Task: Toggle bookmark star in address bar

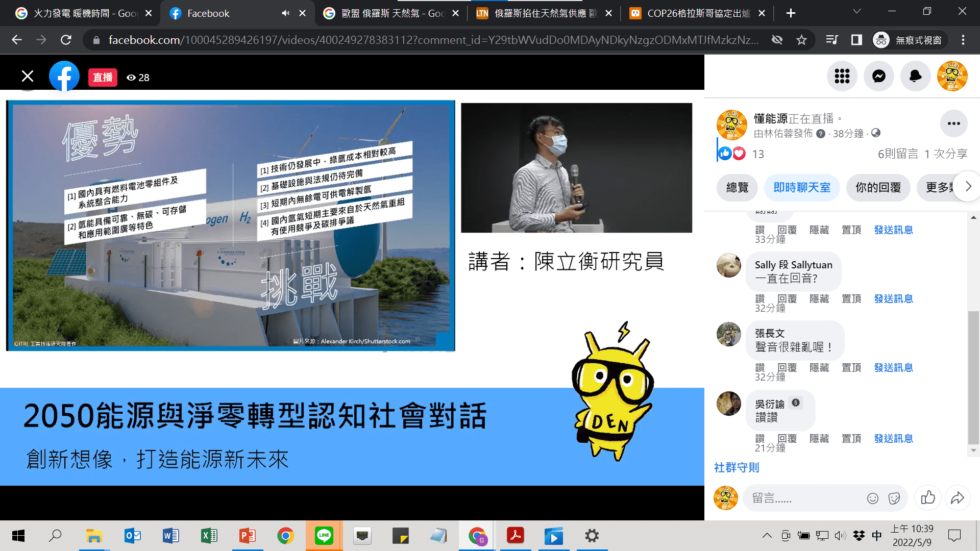Action: click(801, 40)
